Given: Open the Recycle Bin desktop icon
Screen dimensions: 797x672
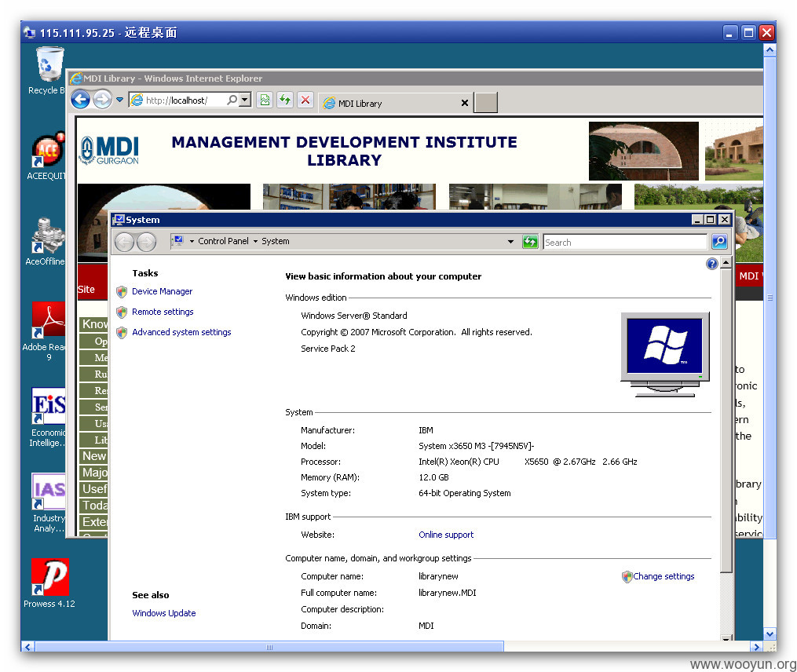Looking at the screenshot, I should click(49, 70).
